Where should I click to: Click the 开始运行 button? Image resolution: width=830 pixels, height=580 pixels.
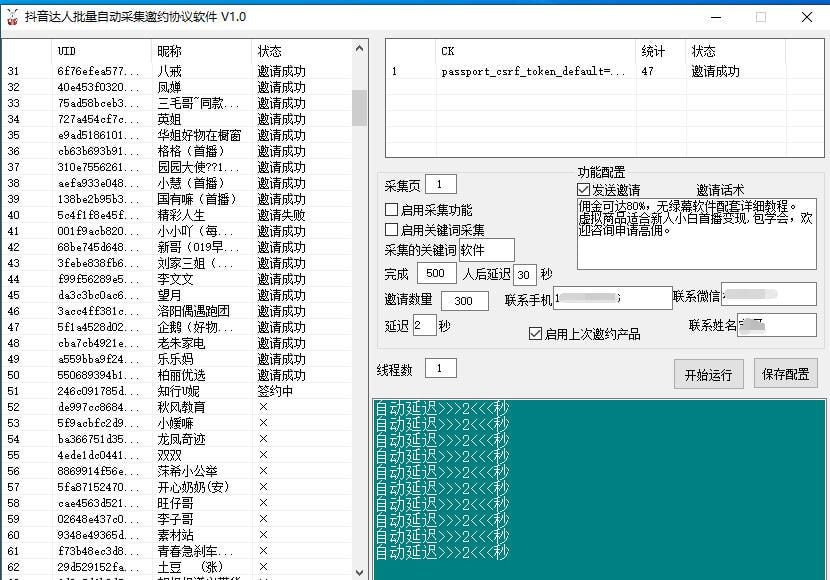pyautogui.click(x=708, y=375)
